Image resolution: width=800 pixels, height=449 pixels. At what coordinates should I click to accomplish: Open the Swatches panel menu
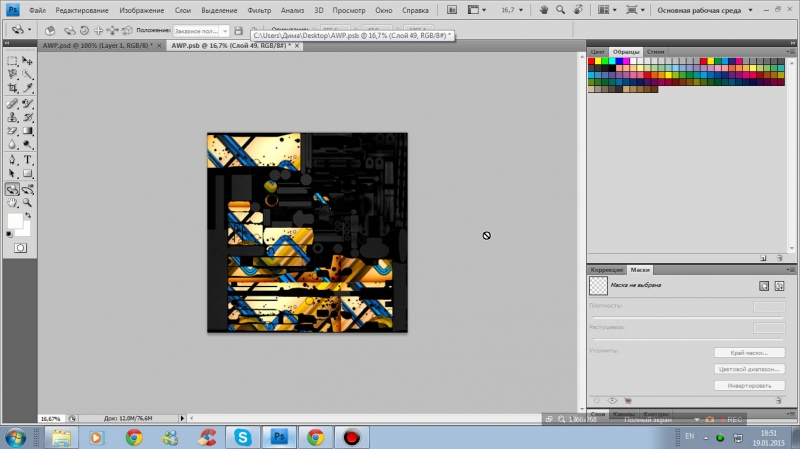(x=790, y=52)
